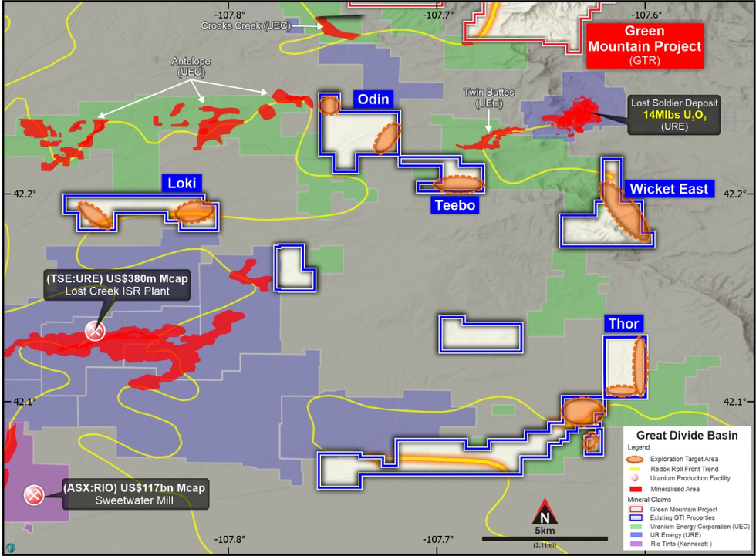The image size is (756, 556).
Task: Click the Lost Creek ISR Plant facility icon
Action: 95,331
